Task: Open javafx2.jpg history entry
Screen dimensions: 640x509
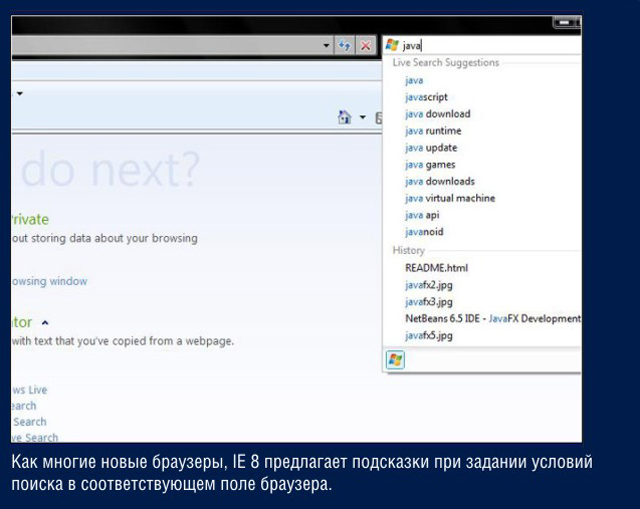Action: (x=429, y=285)
